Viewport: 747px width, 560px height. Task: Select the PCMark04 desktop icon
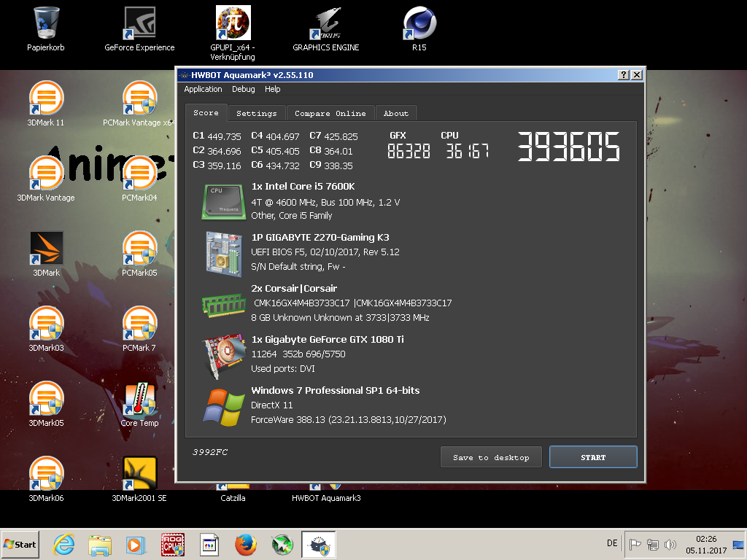point(139,179)
